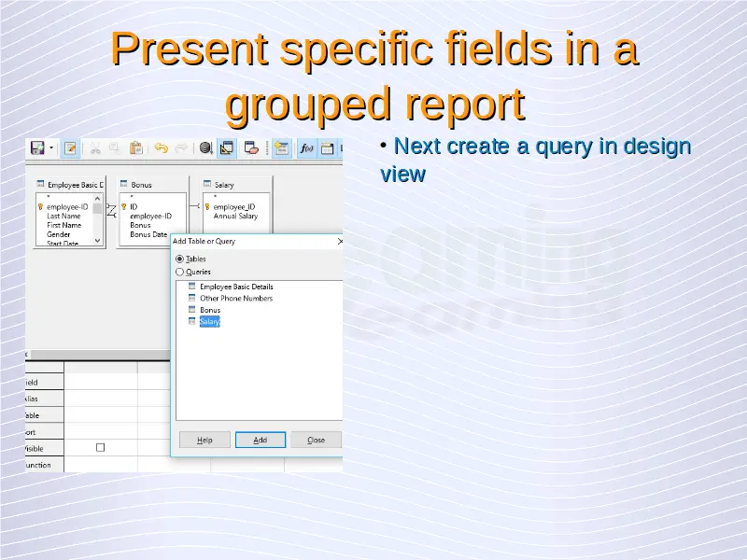Click the Add Table or Query dialog title

coord(204,242)
